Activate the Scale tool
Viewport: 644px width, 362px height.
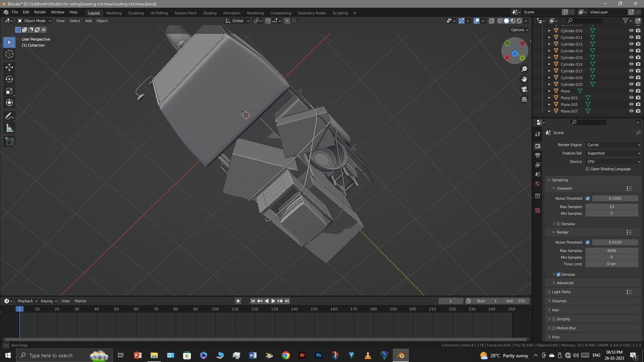coord(9,91)
